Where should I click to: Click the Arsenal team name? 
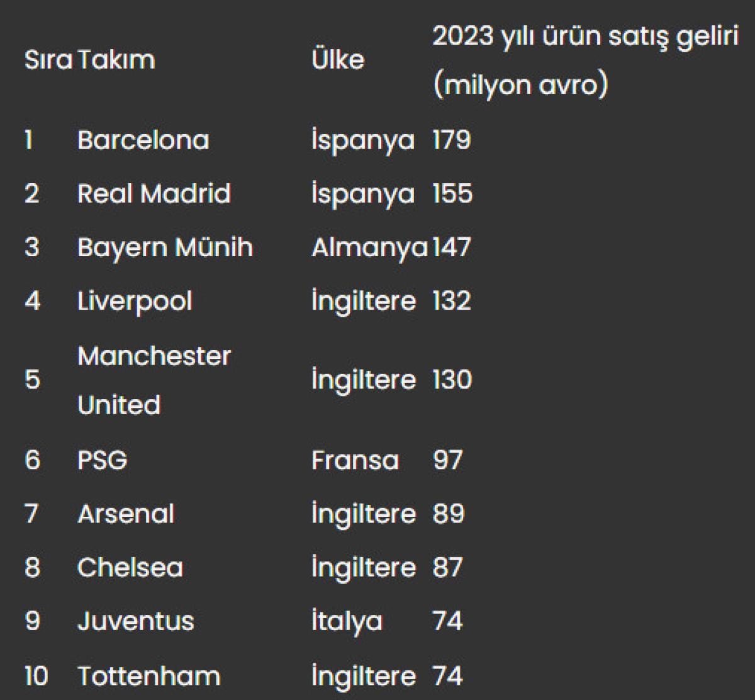point(126,514)
